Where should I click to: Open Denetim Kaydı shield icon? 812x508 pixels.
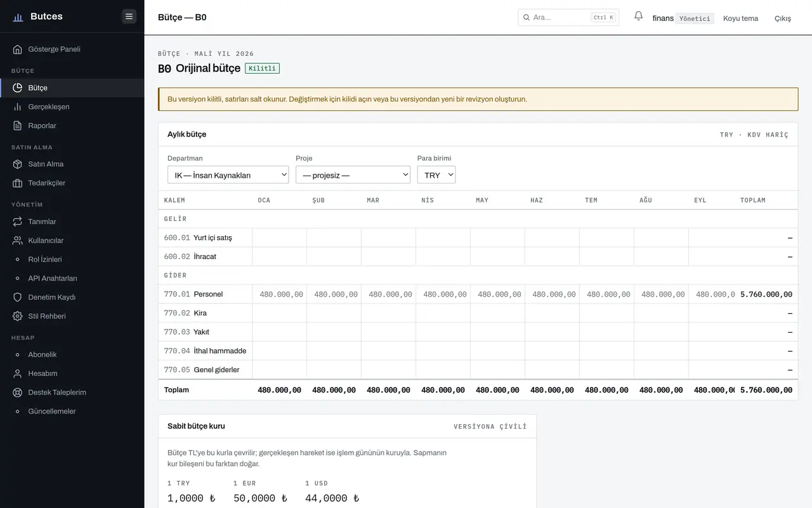[17, 297]
